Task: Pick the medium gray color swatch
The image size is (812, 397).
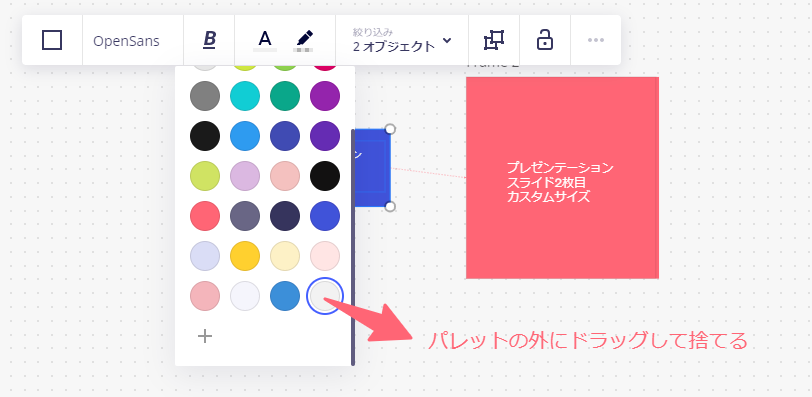Action: pos(205,96)
